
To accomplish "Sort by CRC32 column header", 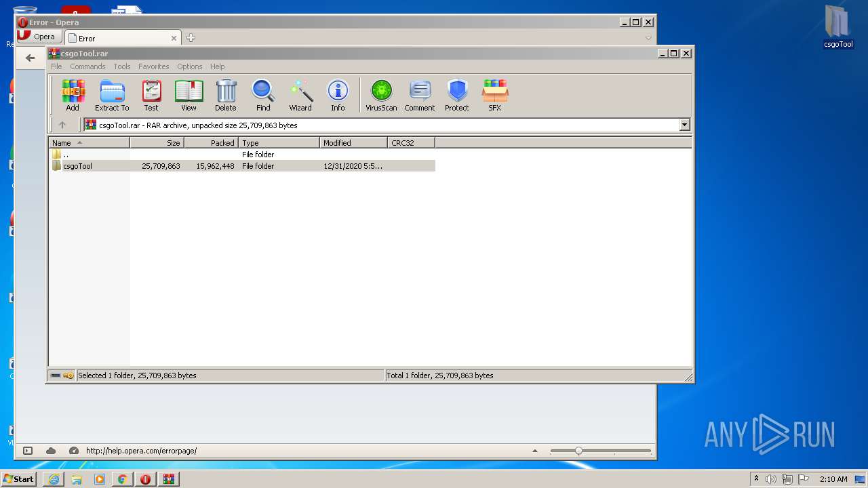I will click(411, 143).
